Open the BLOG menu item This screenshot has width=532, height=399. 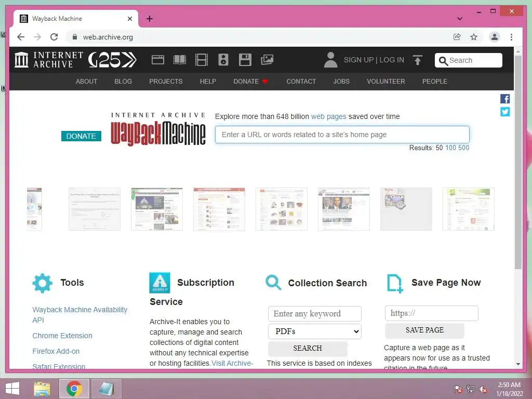(123, 82)
